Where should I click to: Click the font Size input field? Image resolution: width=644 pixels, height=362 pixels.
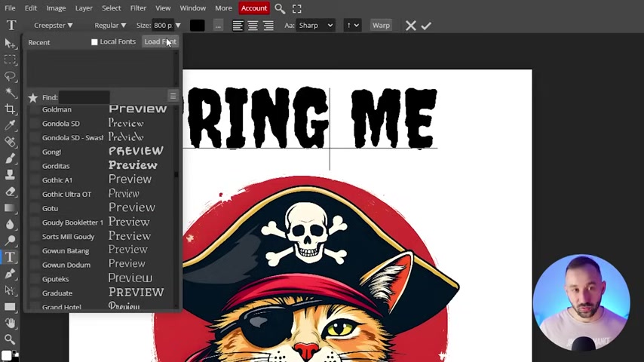pyautogui.click(x=163, y=26)
